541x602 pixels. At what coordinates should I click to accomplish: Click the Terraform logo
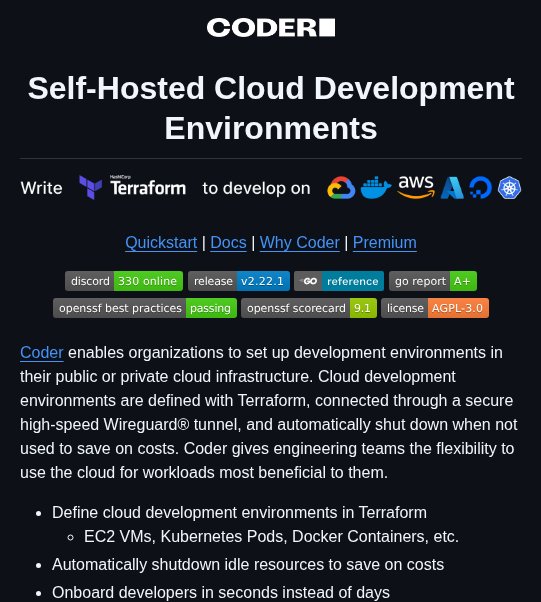click(132, 187)
